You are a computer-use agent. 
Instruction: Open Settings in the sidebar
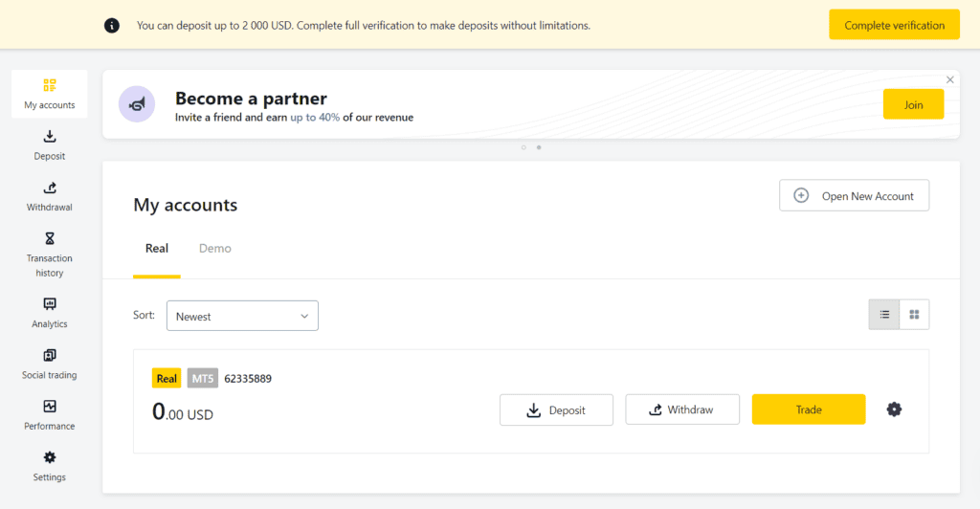[50, 467]
